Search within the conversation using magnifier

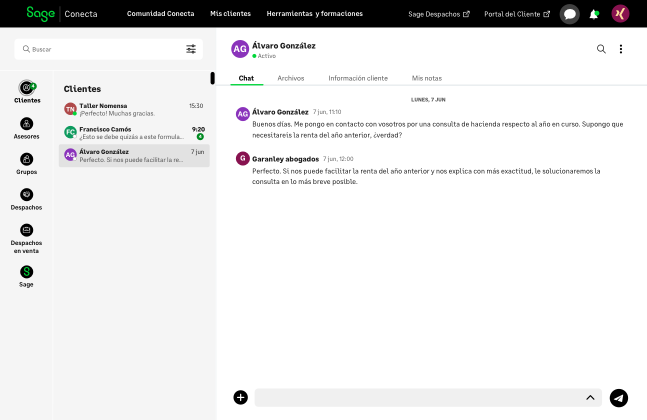(601, 49)
